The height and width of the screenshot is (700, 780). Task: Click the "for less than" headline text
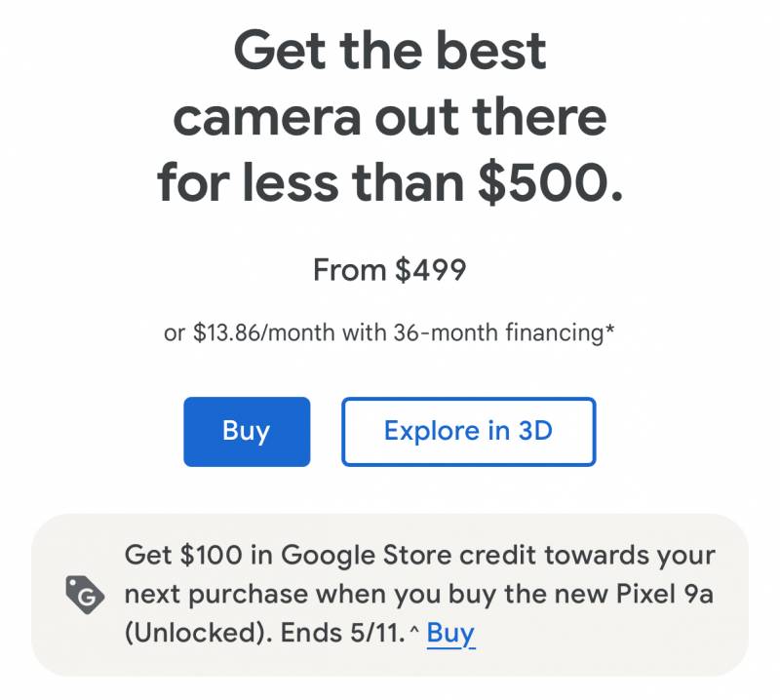pos(311,182)
